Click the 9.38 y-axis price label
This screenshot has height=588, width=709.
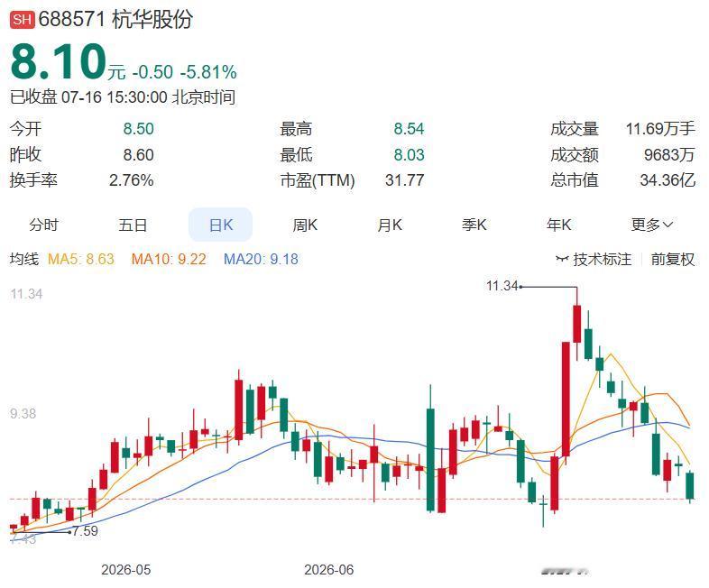(23, 414)
